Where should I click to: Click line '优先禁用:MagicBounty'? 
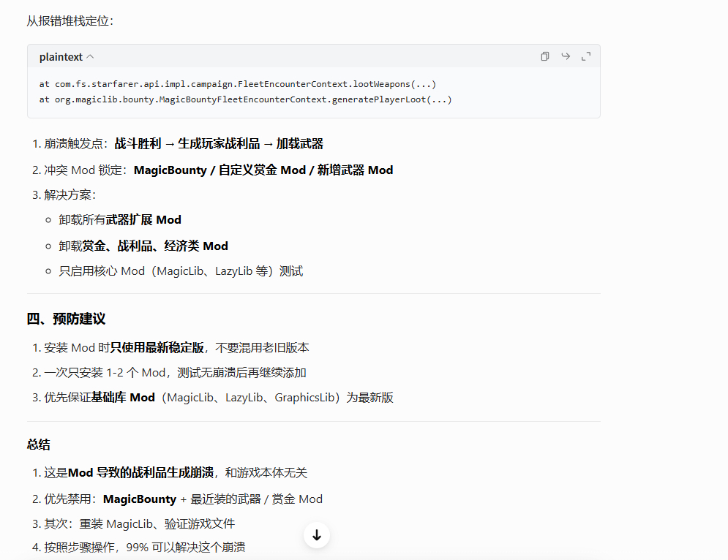[x=177, y=499]
